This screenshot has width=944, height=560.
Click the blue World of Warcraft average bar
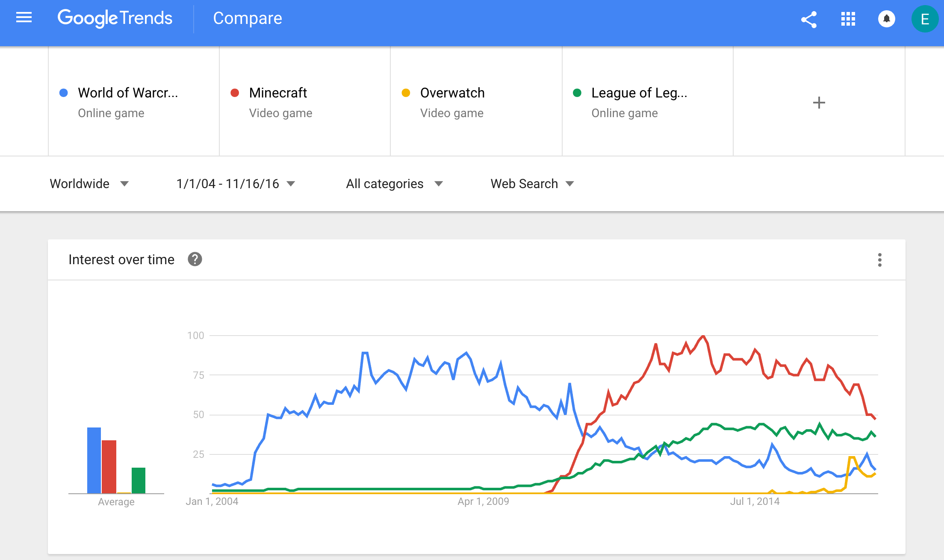[94, 460]
